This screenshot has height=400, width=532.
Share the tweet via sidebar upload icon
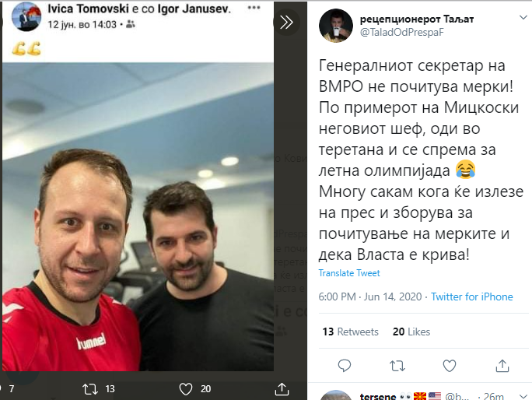point(502,366)
